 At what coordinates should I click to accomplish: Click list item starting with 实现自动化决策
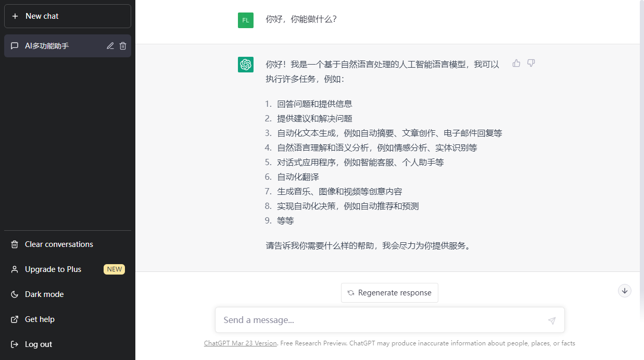[x=348, y=206]
